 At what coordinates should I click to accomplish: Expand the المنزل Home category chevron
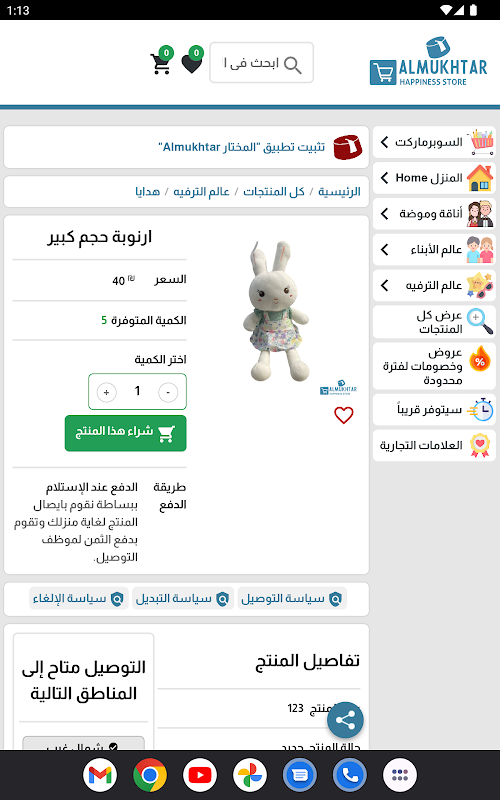tap(385, 178)
